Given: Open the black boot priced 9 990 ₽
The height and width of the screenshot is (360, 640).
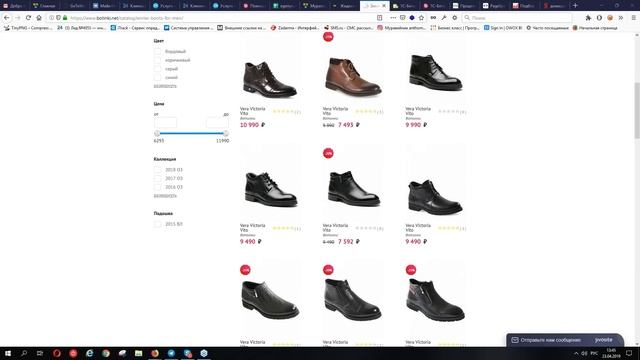Looking at the screenshot, I should [436, 72].
